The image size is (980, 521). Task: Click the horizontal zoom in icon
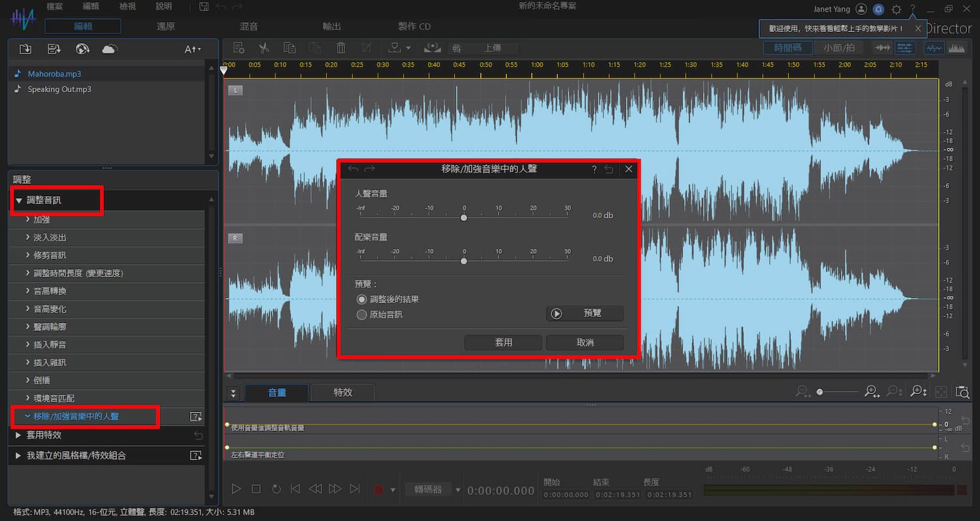[871, 392]
